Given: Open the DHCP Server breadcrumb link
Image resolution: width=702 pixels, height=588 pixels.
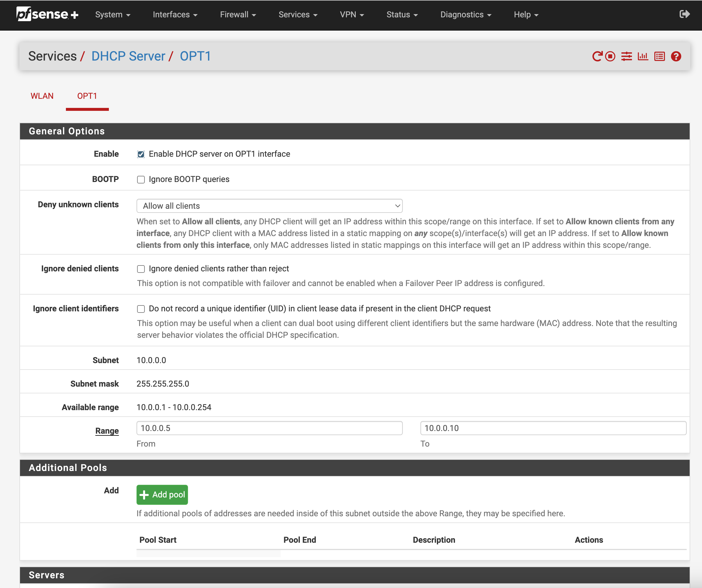Looking at the screenshot, I should click(128, 56).
